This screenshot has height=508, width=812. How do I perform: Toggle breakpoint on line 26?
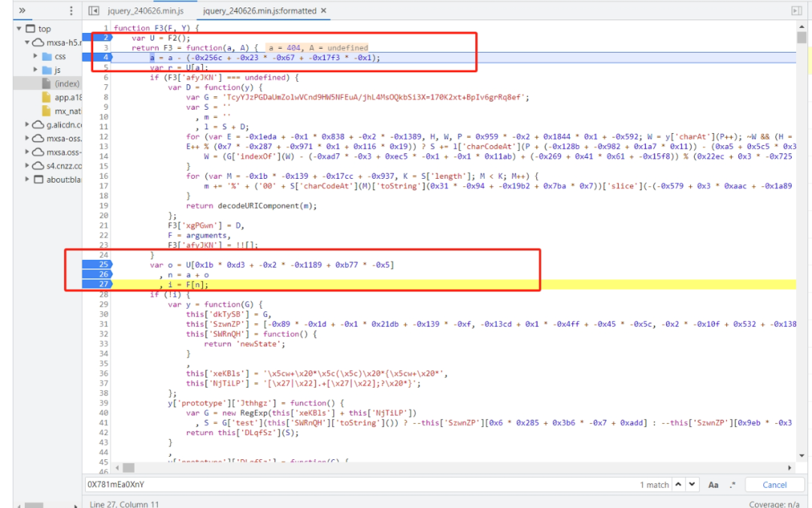click(x=97, y=274)
